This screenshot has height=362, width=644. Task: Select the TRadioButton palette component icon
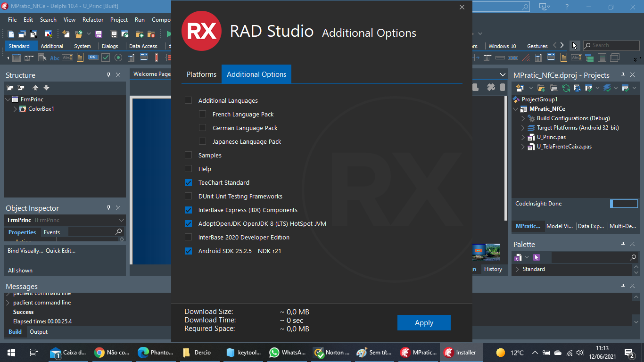pos(118,58)
